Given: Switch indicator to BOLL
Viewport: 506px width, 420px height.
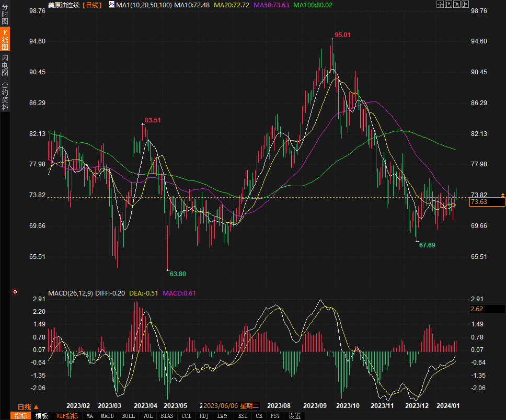Looking at the screenshot, I should click(x=128, y=416).
